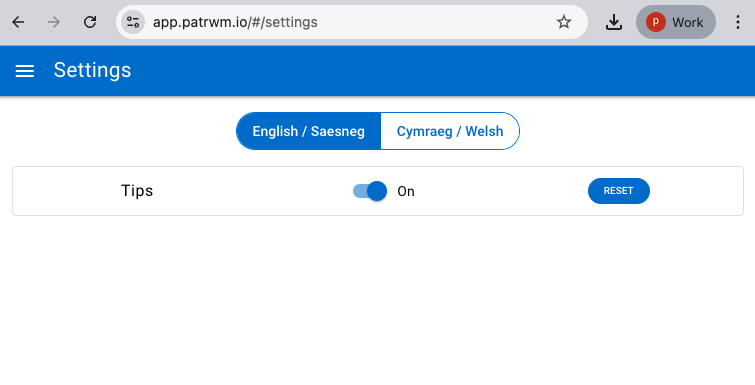This screenshot has height=385, width=755.
Task: Reload the current page
Action: click(90, 22)
